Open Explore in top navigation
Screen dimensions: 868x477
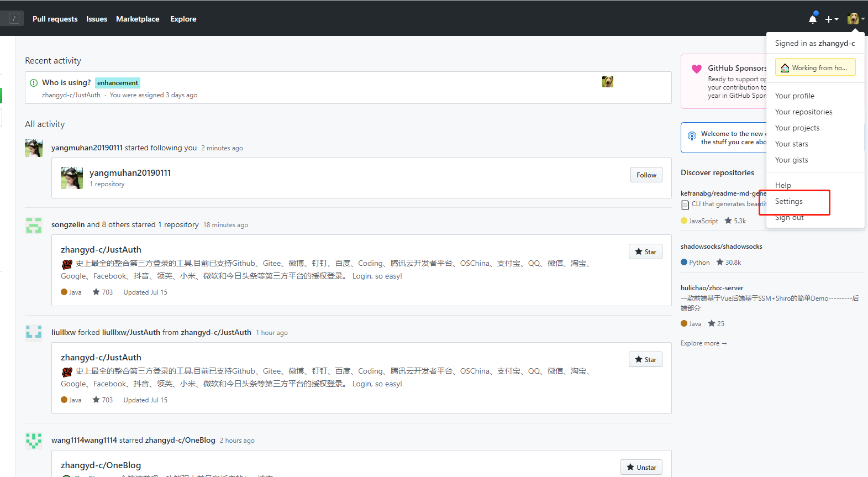click(x=183, y=19)
